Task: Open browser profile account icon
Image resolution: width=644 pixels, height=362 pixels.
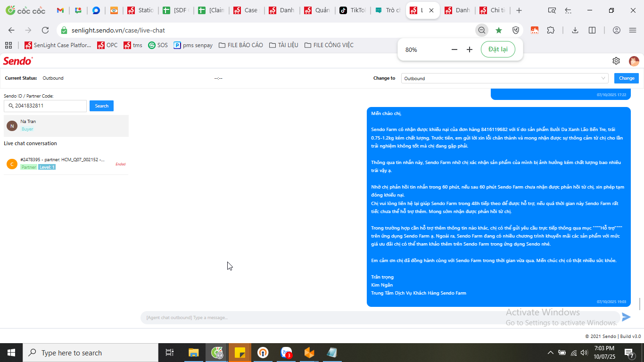Action: [x=617, y=30]
